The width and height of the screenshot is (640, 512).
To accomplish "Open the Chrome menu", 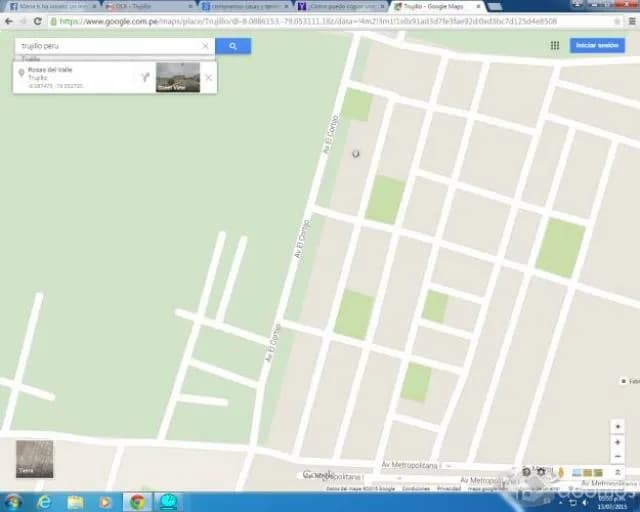I will pyautogui.click(x=632, y=21).
